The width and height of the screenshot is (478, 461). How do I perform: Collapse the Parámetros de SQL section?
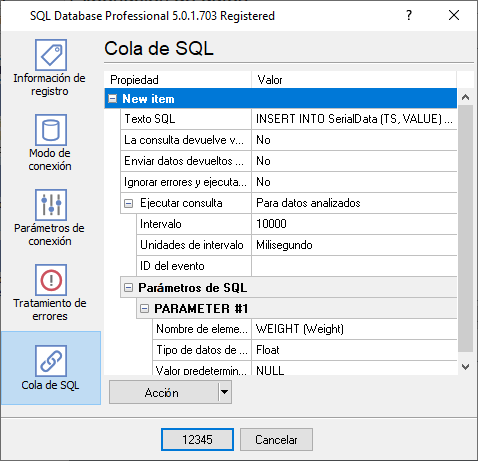128,288
